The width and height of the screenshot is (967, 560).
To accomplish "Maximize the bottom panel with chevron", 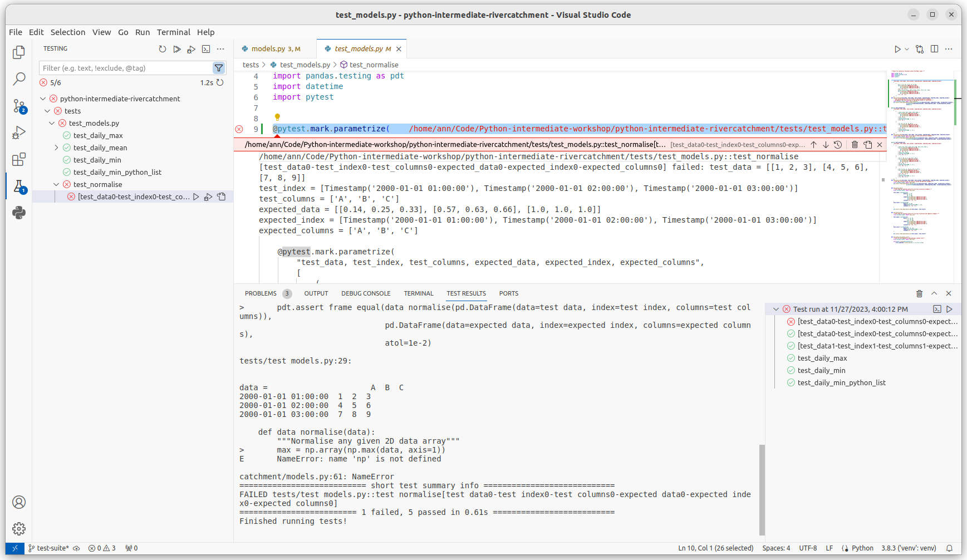I will coord(934,293).
